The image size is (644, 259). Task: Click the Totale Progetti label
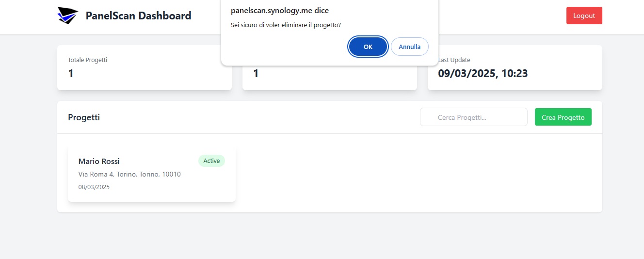[x=87, y=60]
